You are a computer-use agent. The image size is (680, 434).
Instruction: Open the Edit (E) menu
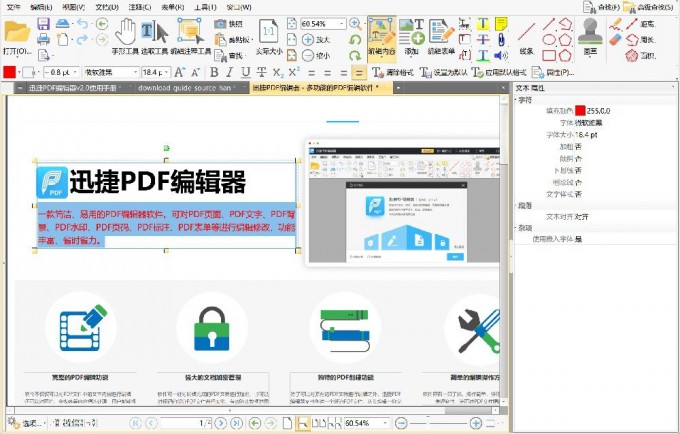pyautogui.click(x=41, y=7)
